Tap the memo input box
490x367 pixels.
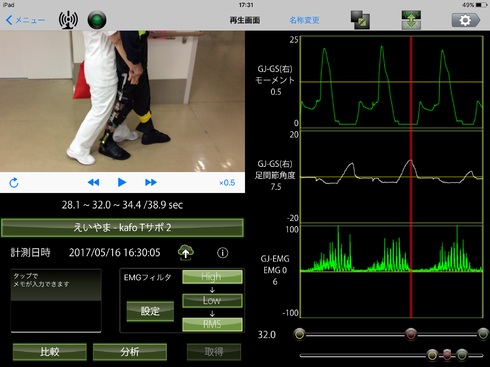[56, 301]
